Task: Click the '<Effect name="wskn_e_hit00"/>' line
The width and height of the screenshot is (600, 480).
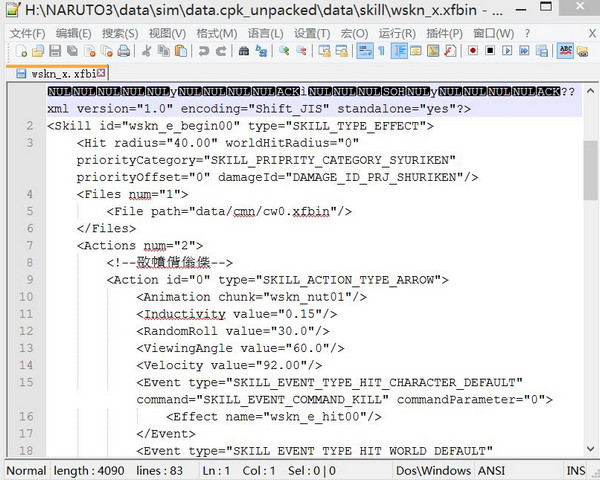Action: click(274, 416)
